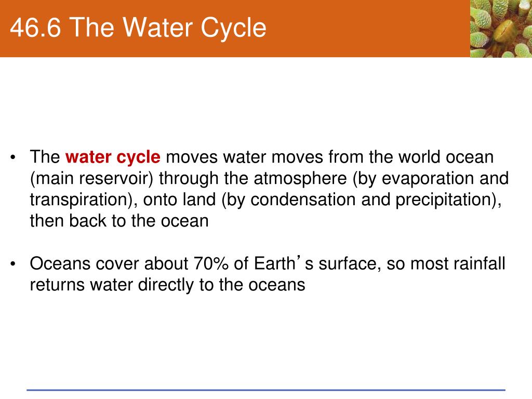This screenshot has width=532, height=399.
Task: Click the empty orange header bar area
Action: coord(366,29)
